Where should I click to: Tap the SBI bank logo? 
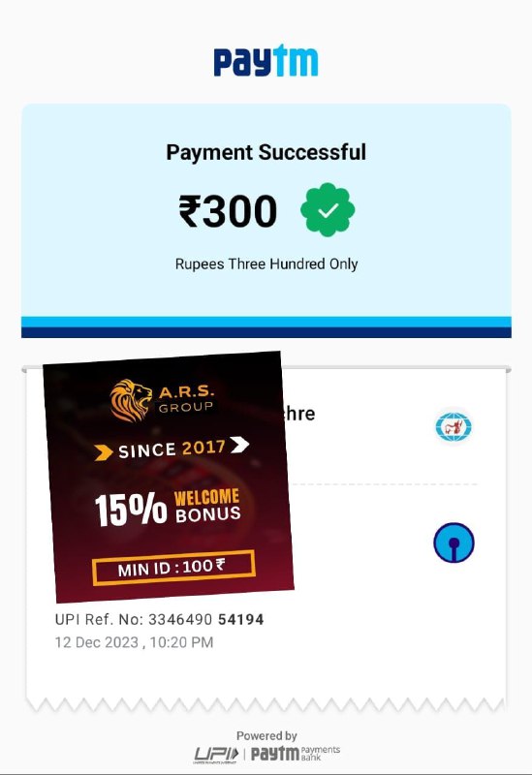pyautogui.click(x=454, y=542)
